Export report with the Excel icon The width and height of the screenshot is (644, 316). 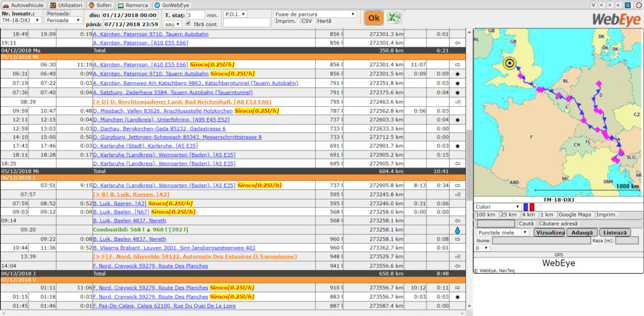pos(394,18)
